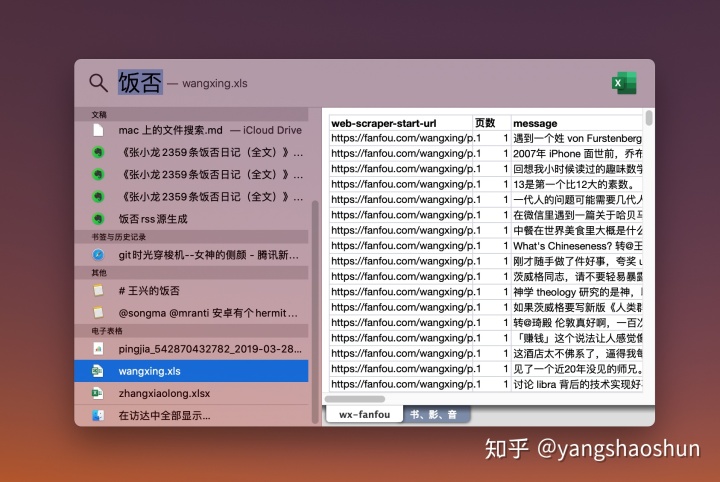Click cell 一代人的问题可能需要几代人
720x482 pixels.
[x=577, y=200]
